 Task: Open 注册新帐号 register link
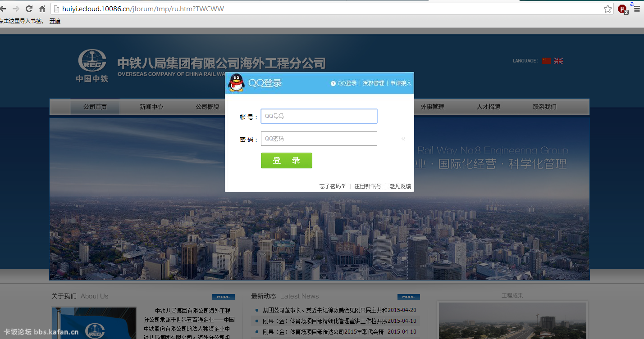point(368,186)
